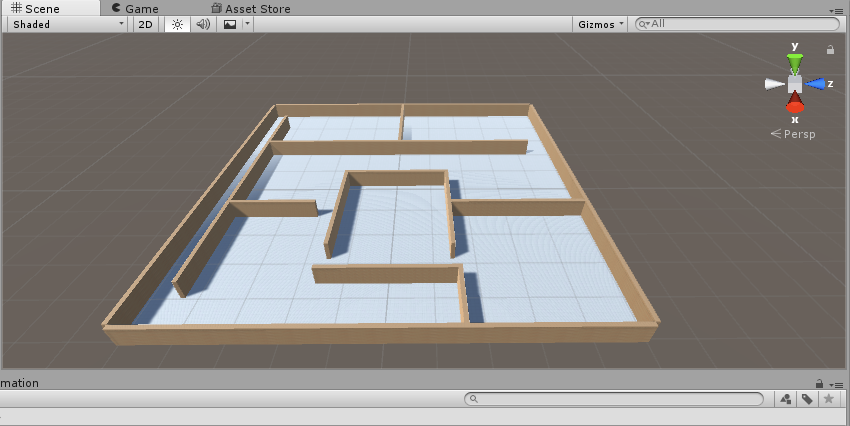
Task: Toggle the lock on lower panel
Action: (820, 384)
